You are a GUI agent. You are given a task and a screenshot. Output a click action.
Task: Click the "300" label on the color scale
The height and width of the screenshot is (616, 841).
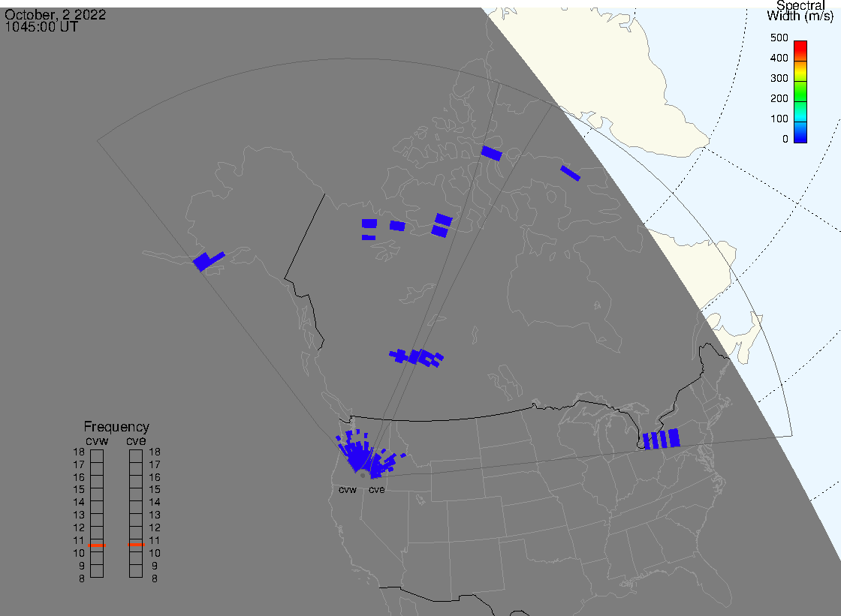point(779,78)
